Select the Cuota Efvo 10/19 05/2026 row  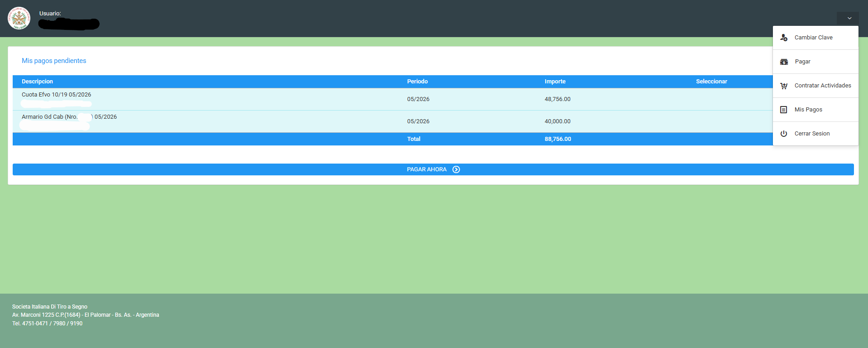point(393,99)
